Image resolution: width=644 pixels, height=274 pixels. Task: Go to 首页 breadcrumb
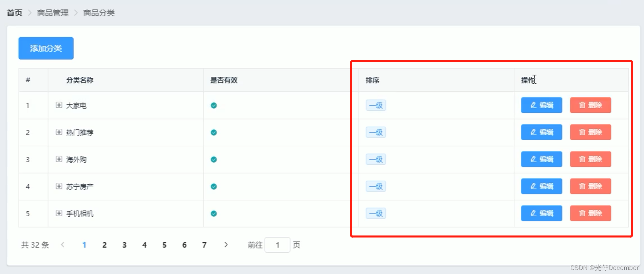tap(15, 13)
